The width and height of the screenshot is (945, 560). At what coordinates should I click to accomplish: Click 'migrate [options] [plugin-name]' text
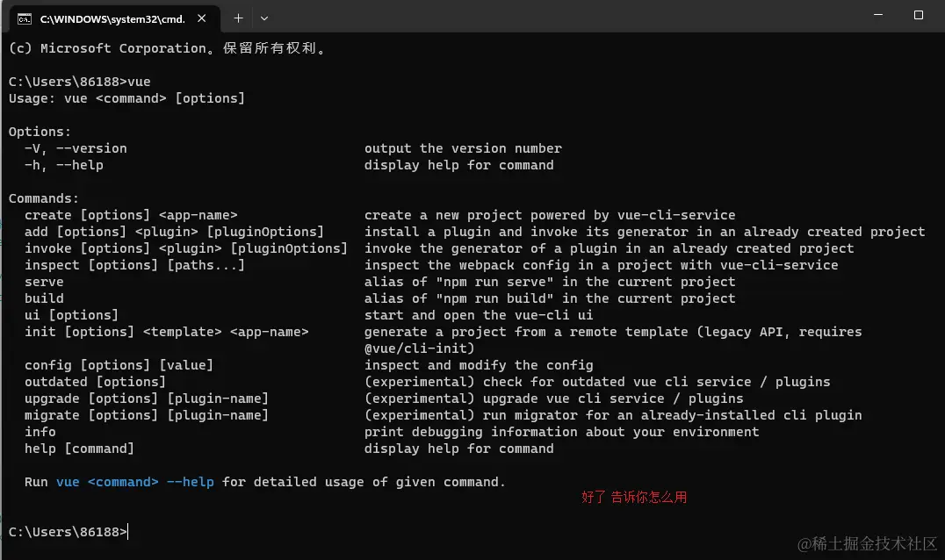(x=147, y=415)
